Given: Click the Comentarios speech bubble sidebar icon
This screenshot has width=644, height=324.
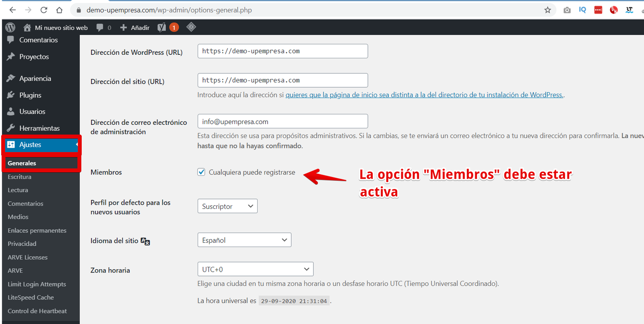Looking at the screenshot, I should click(x=11, y=39).
